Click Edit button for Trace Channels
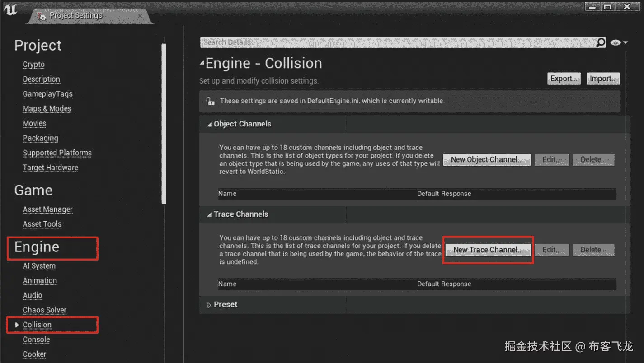This screenshot has width=644, height=363. click(552, 250)
